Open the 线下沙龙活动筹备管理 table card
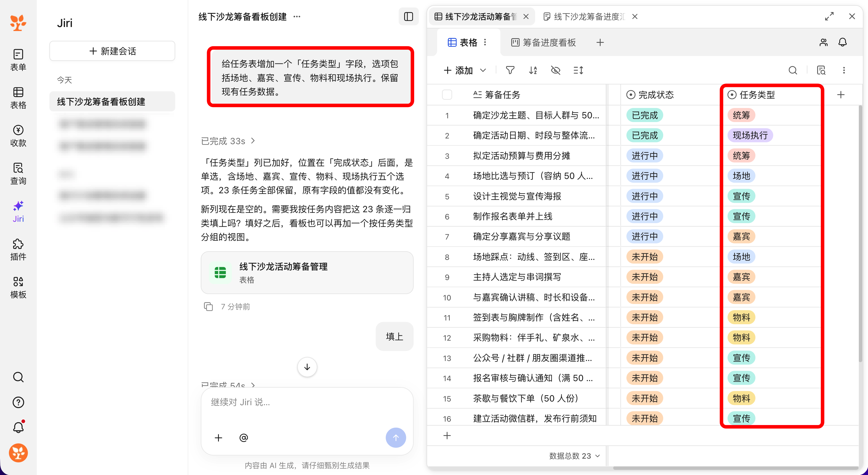The height and width of the screenshot is (475, 868). pos(307,273)
